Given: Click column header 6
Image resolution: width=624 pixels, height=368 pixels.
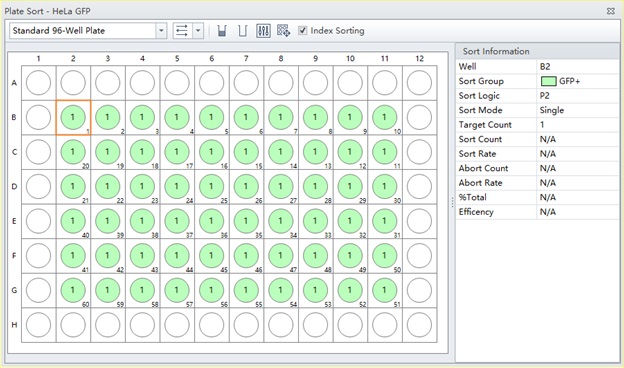Looking at the screenshot, I should [x=211, y=58].
